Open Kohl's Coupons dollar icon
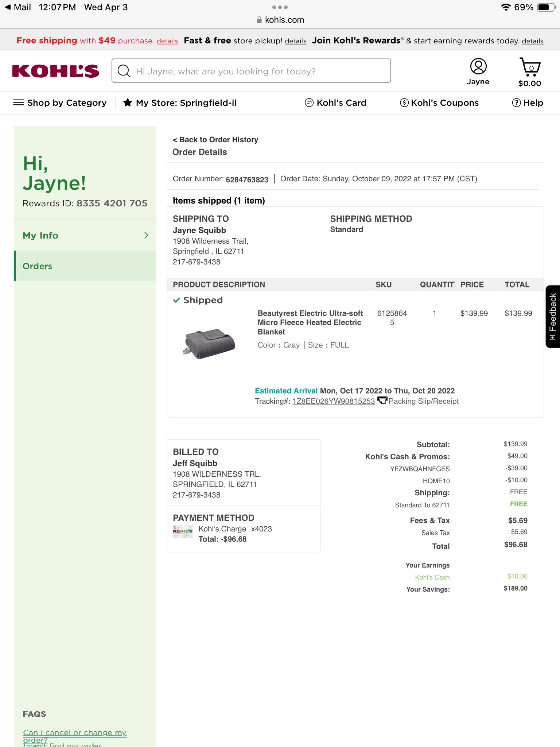The width and height of the screenshot is (560, 747). pos(404,103)
